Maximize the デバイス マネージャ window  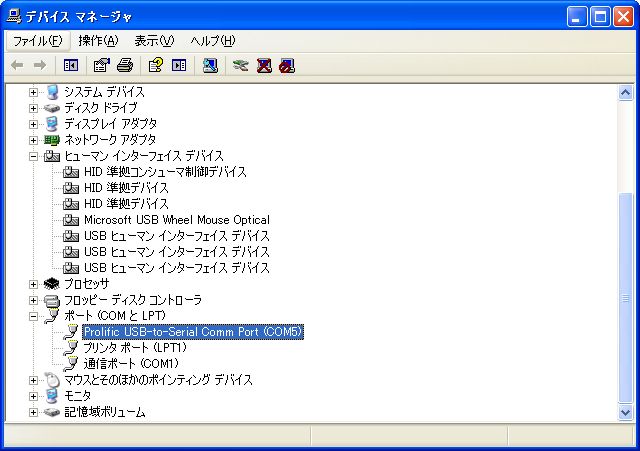600,17
